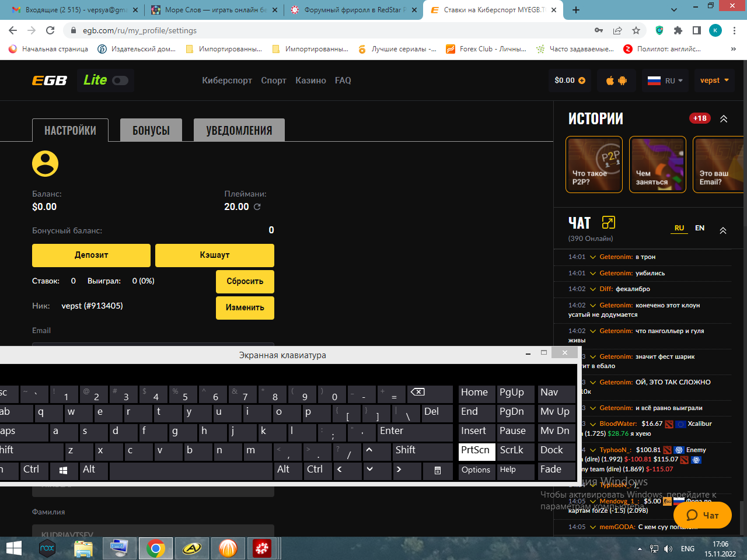Expand the vepst user menu
The image size is (747, 560).
pos(714,80)
